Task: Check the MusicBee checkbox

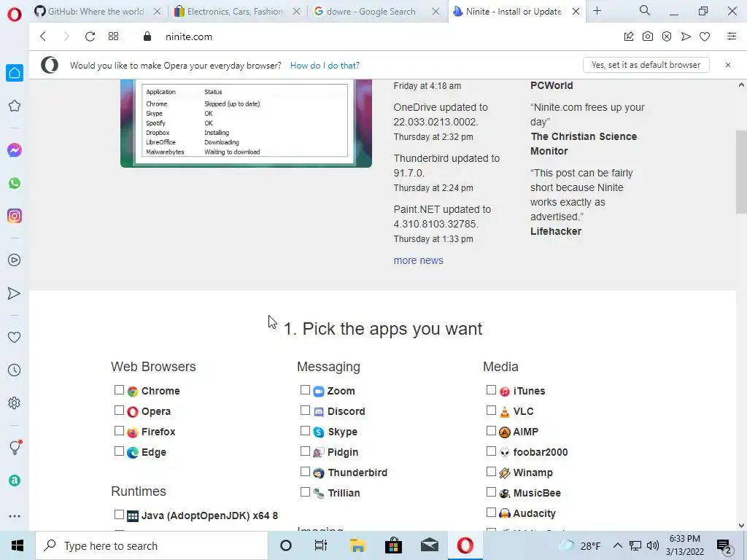Action: pos(491,492)
